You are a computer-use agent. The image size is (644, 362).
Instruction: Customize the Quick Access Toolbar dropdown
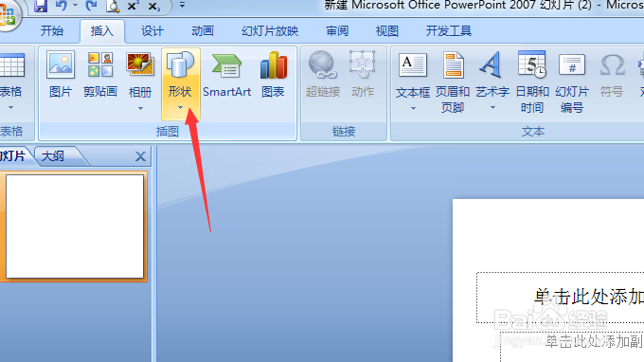[x=182, y=6]
